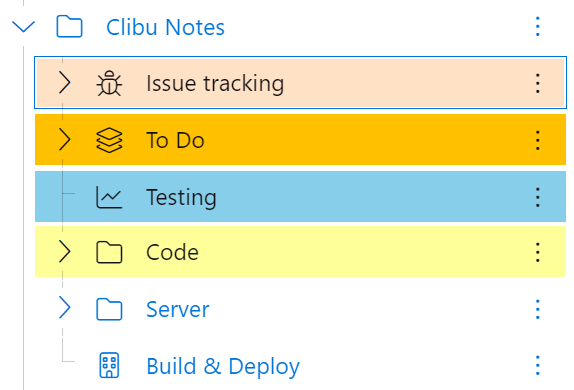
Task: Open the three-dot menu for Clibu Notes
Action: [537, 26]
